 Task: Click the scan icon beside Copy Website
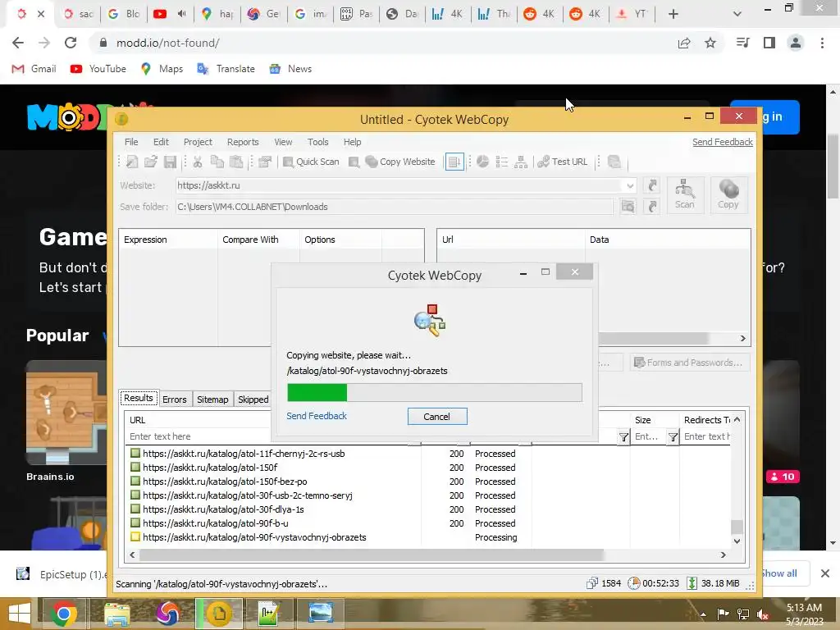click(354, 162)
